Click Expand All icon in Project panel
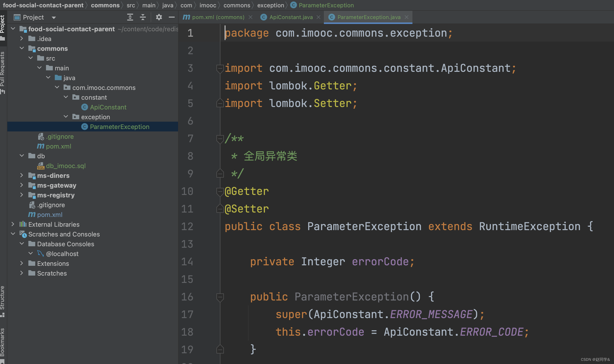Screen dimensions: 614x364 pos(130,17)
